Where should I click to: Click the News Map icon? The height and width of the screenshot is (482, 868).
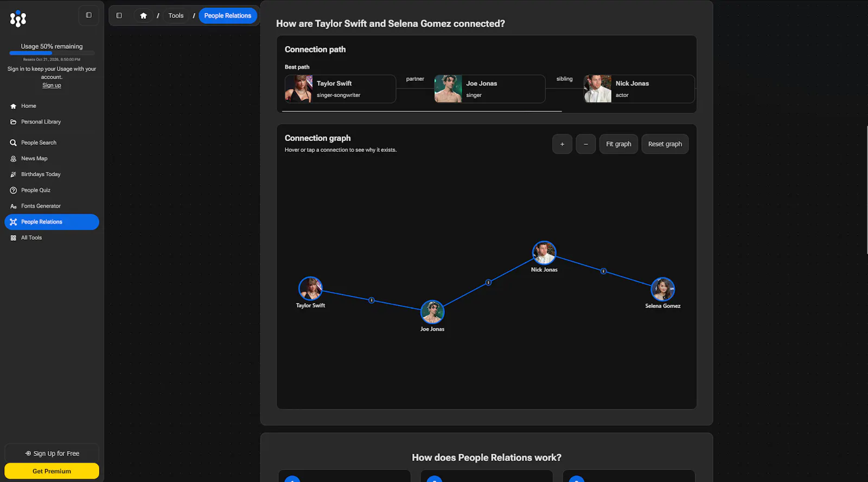[x=14, y=158]
